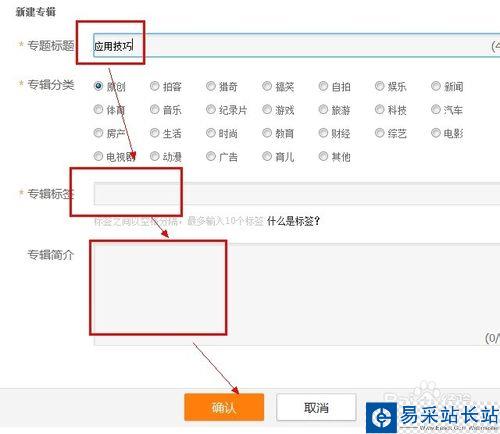Cancel with the 取消 button

point(316,407)
